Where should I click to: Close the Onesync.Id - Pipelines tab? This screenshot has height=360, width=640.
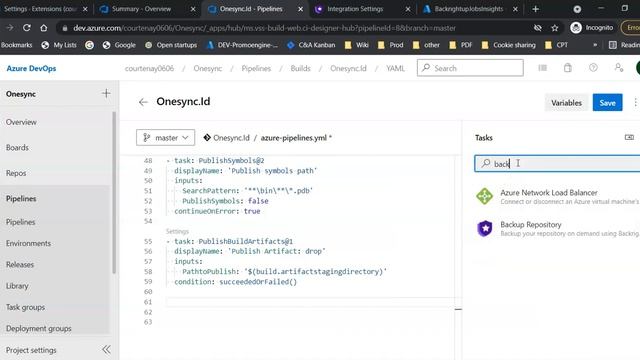click(300, 9)
